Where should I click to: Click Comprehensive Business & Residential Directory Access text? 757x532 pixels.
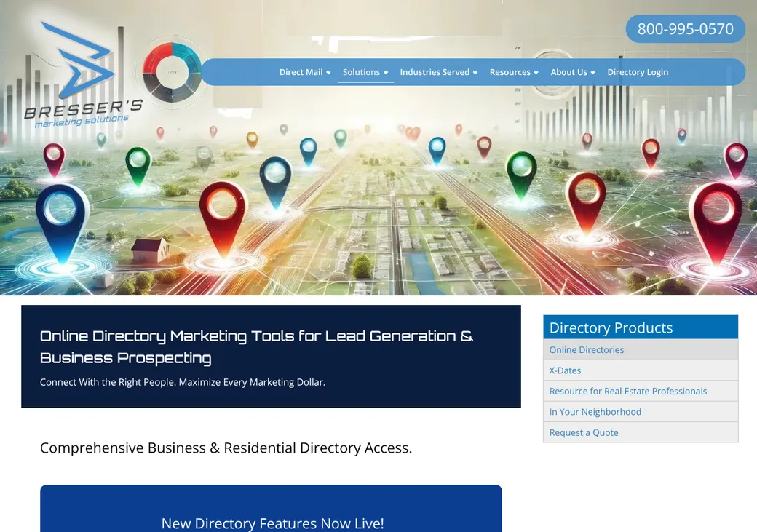coord(226,448)
